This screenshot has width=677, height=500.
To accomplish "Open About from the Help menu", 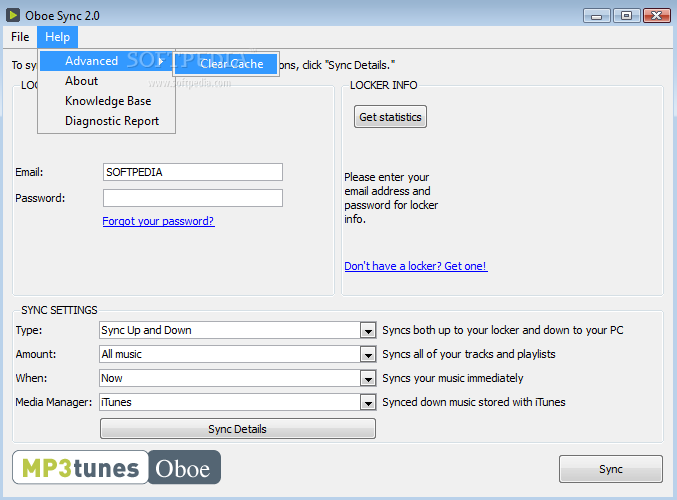I will click(x=106, y=81).
